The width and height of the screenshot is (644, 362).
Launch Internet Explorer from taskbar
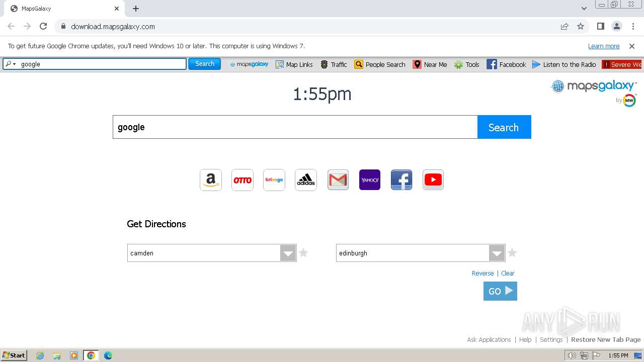40,355
